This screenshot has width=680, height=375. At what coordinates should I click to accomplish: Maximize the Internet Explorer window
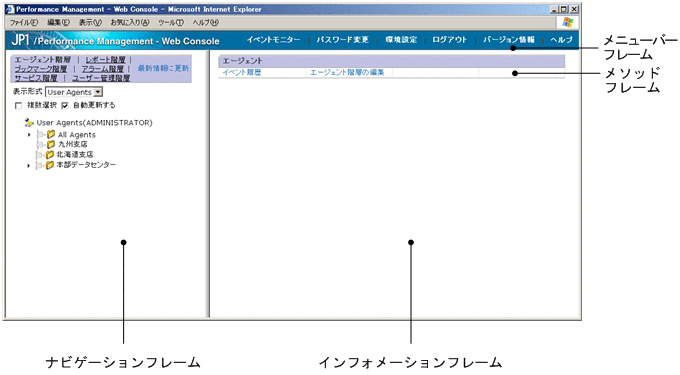coord(564,9)
